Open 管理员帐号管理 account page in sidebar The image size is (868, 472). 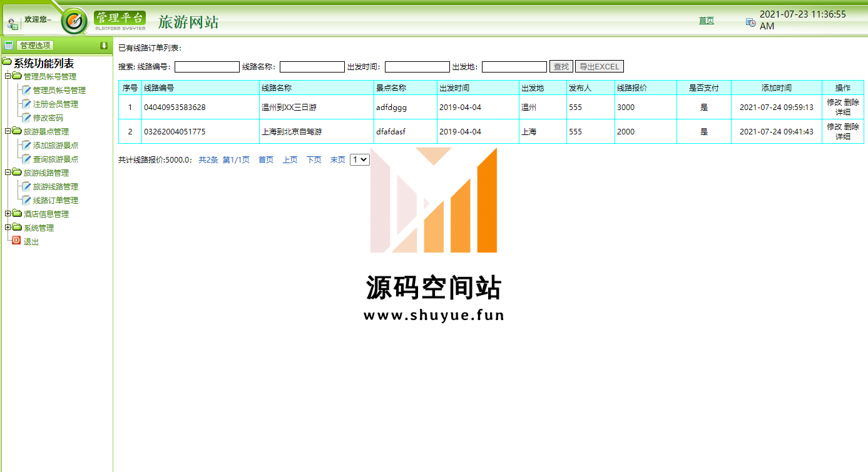tap(59, 91)
